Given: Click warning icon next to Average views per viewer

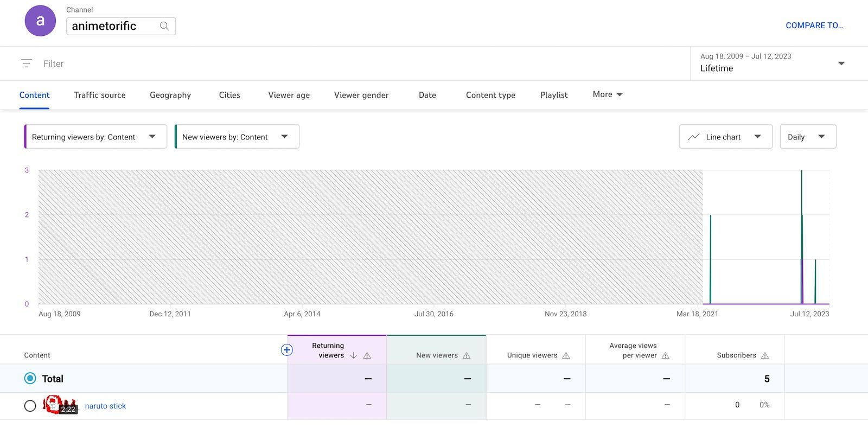Looking at the screenshot, I should pyautogui.click(x=666, y=355).
